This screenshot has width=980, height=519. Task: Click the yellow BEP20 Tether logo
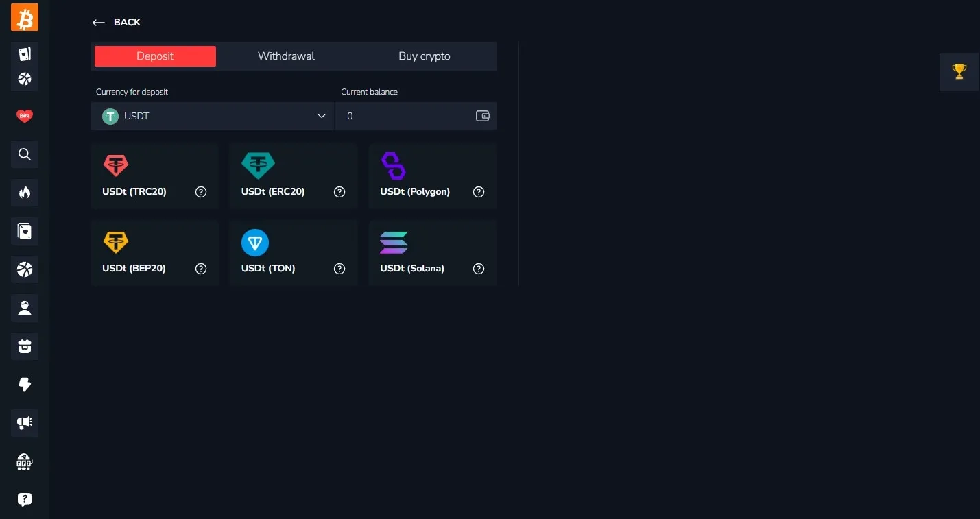point(115,242)
